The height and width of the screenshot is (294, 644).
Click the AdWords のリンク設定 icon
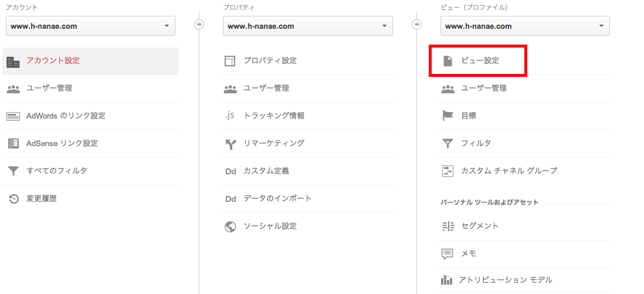coord(13,116)
